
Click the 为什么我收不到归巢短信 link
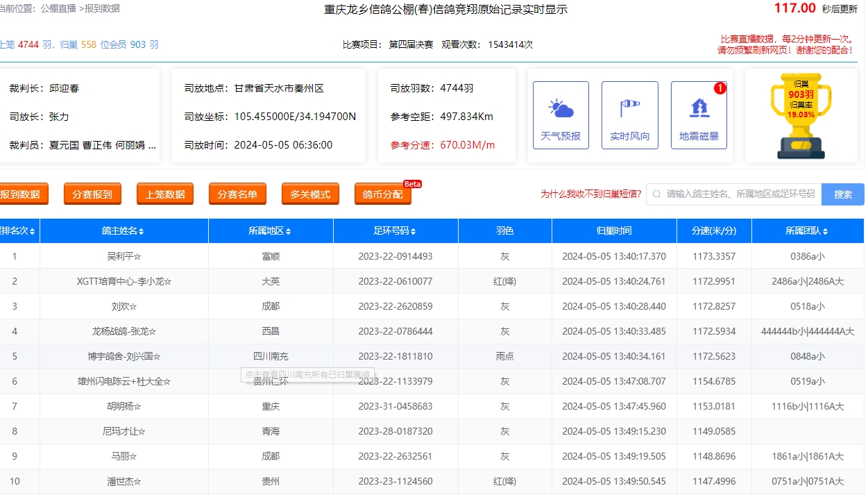pyautogui.click(x=590, y=194)
